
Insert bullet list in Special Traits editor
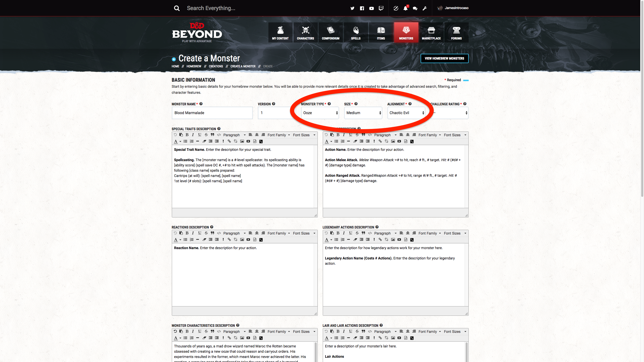[x=185, y=141]
